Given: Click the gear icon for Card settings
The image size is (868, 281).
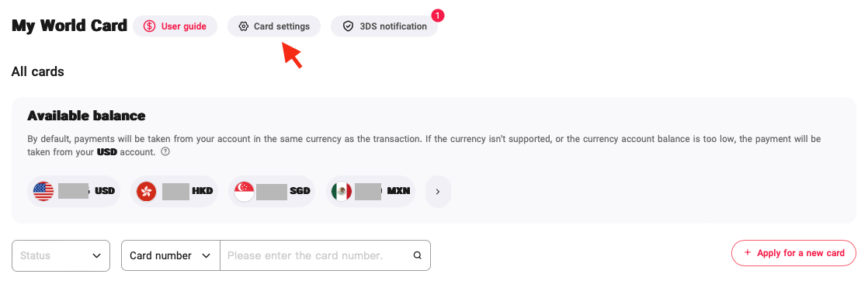Looking at the screenshot, I should pyautogui.click(x=244, y=26).
